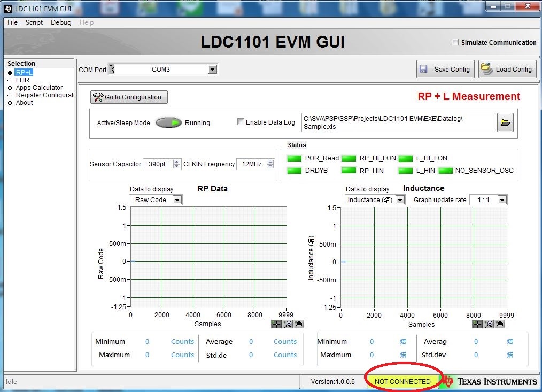Viewport: 542px width, 392px height.
Task: Open Inductance data to display dropdown
Action: click(x=400, y=200)
